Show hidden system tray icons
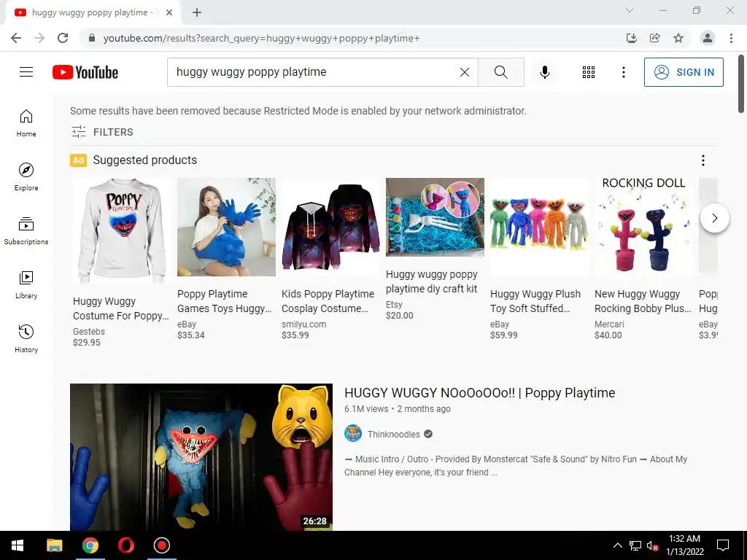The width and height of the screenshot is (747, 560). tap(617, 545)
